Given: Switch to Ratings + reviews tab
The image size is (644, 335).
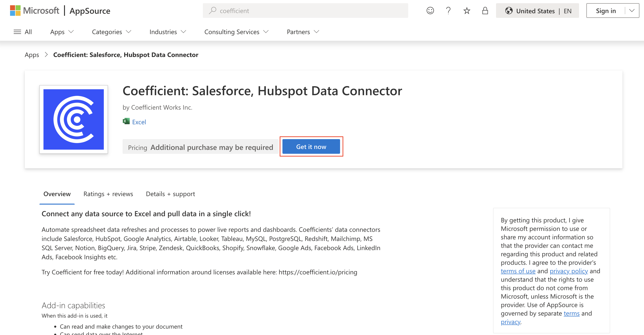Looking at the screenshot, I should (108, 194).
